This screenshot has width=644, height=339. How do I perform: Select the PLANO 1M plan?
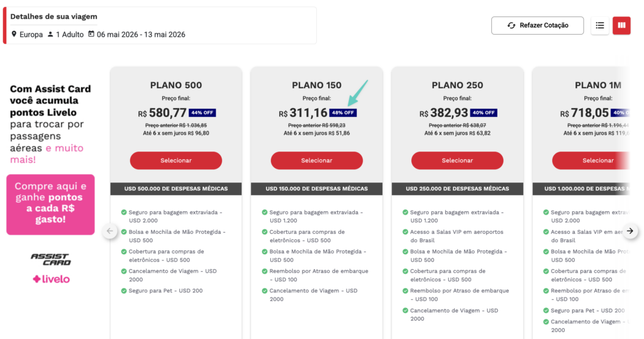point(597,160)
